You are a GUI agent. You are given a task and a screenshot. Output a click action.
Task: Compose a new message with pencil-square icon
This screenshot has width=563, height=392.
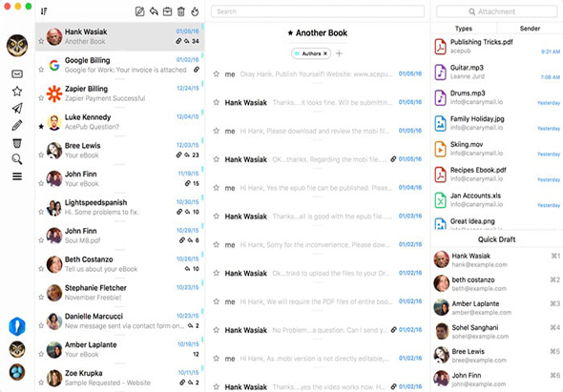coord(139,11)
